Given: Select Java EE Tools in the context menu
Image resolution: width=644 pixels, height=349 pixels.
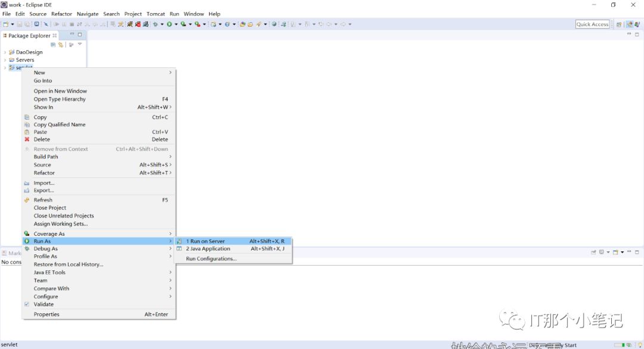Looking at the screenshot, I should point(98,272).
